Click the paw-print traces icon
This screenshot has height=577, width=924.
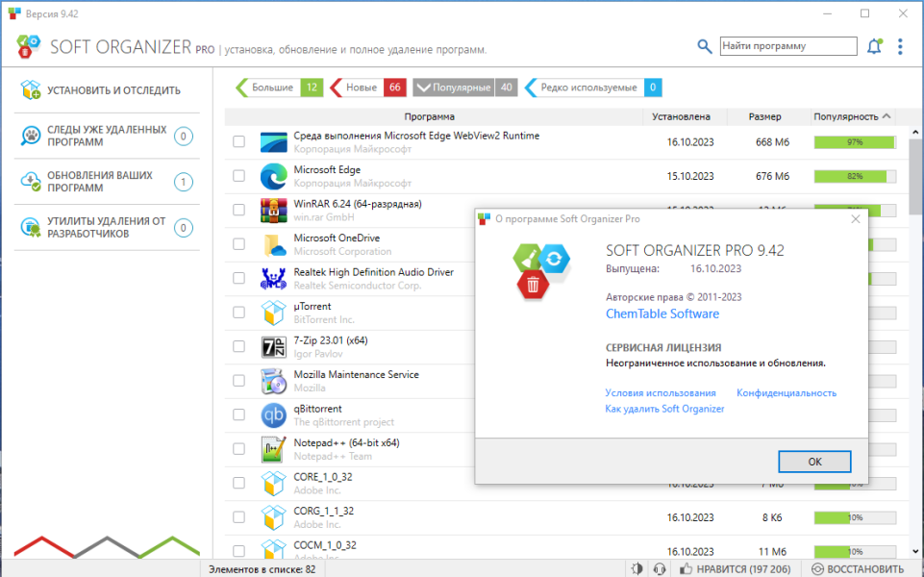(31, 136)
